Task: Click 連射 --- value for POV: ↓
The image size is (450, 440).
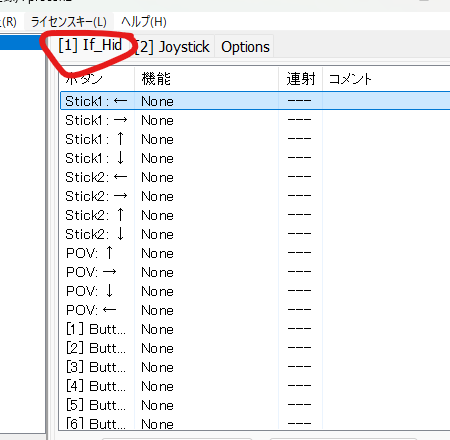Action: [299, 291]
